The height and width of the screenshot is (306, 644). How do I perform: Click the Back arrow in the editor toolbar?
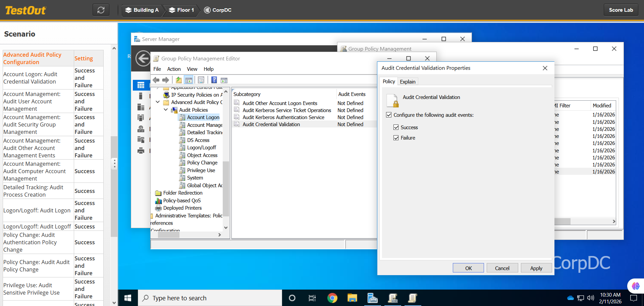click(156, 80)
